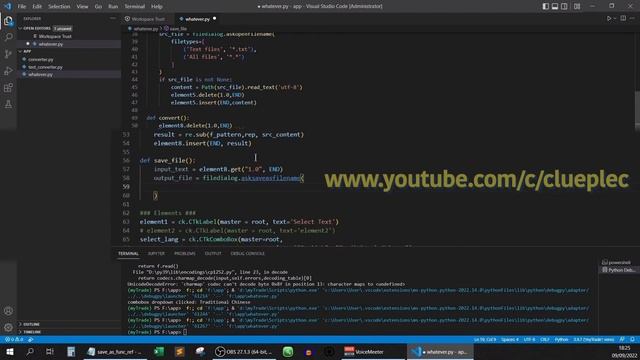This screenshot has width=640, height=360.
Task: Select the Debug Console panel tab
Action: [247, 253]
